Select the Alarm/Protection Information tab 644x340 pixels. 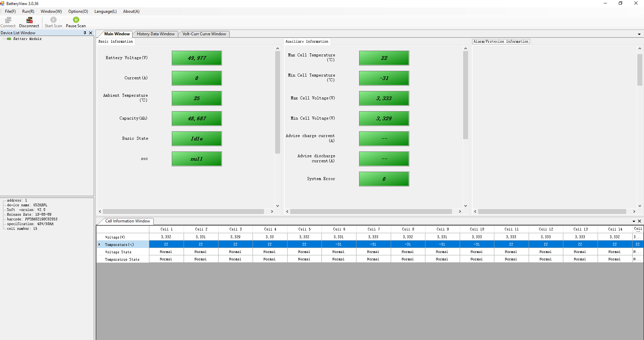(x=501, y=42)
